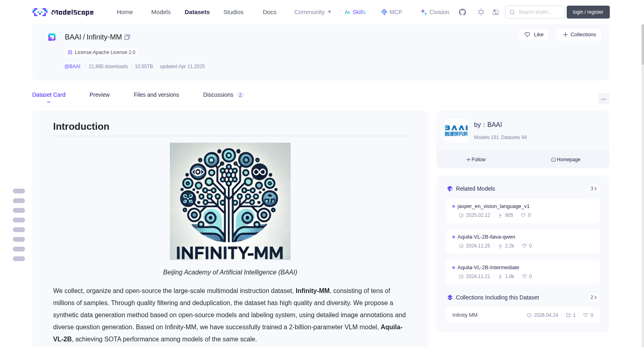644x347 pixels.
Task: Open the Aquila-VL-2B-Intermediate model
Action: click(522, 272)
